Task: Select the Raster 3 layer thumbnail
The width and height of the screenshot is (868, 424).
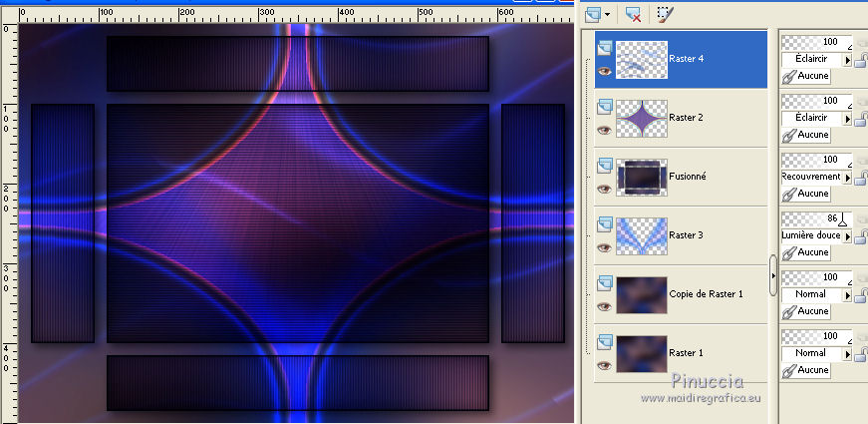Action: coord(642,236)
